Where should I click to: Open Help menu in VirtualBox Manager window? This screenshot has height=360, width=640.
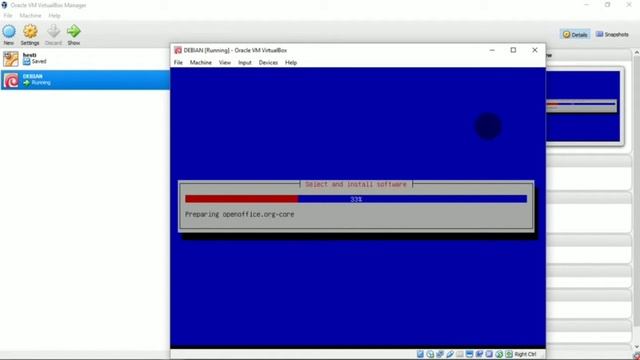pos(54,16)
